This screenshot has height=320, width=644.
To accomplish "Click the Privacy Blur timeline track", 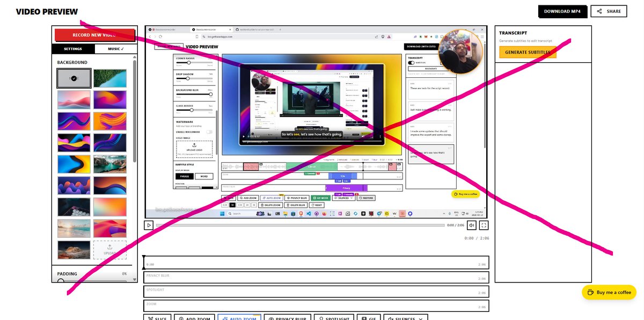I will point(316,278).
